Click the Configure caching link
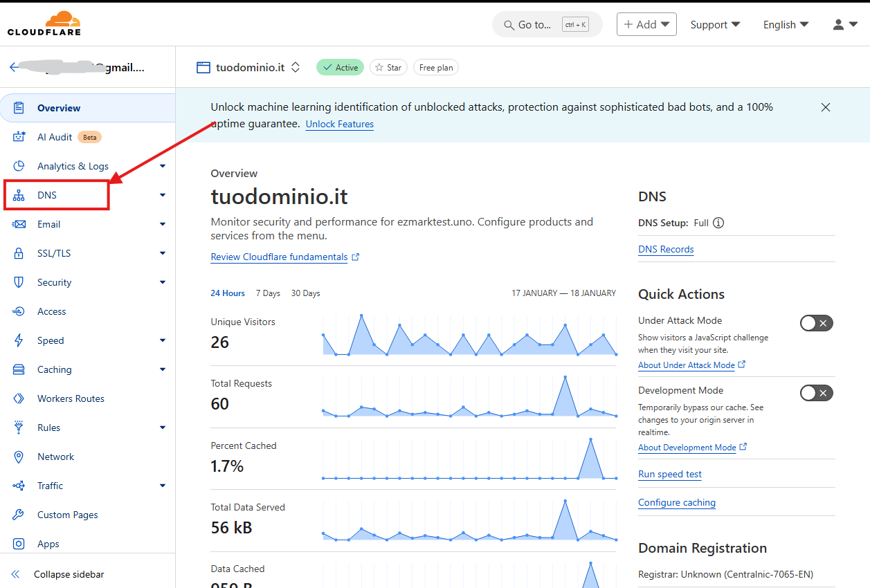The height and width of the screenshot is (588, 870). click(677, 503)
